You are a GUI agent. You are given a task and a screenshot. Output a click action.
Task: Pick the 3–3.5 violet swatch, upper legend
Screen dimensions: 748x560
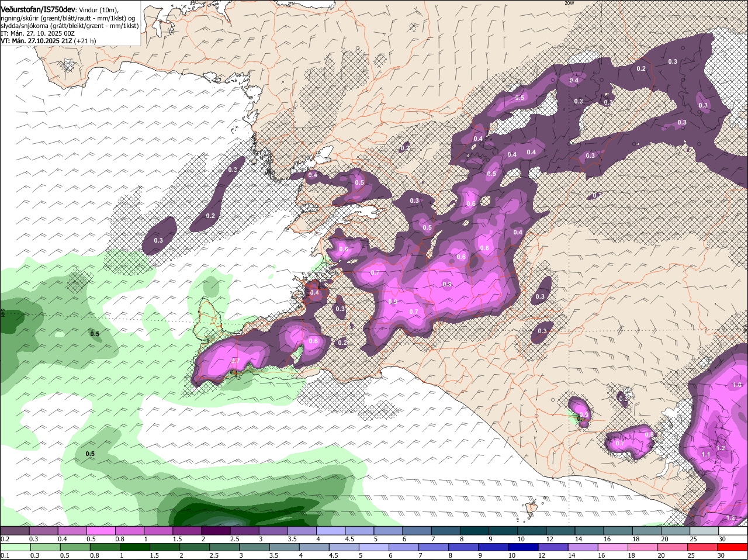pyautogui.click(x=273, y=530)
